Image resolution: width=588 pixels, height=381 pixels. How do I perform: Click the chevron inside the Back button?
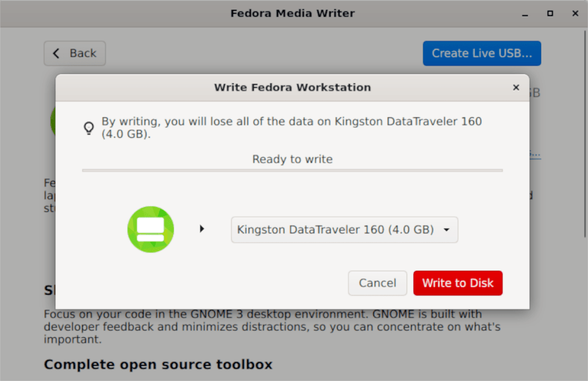pos(56,53)
